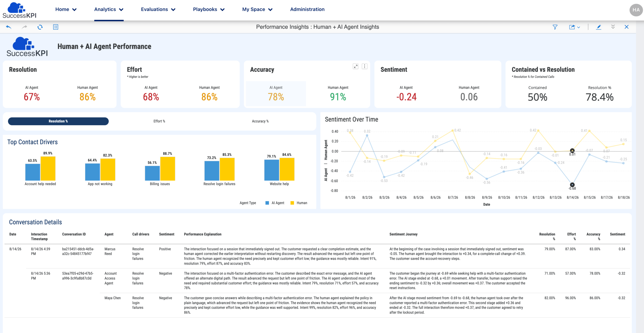Click the Maya Chen agent cell

(112, 298)
